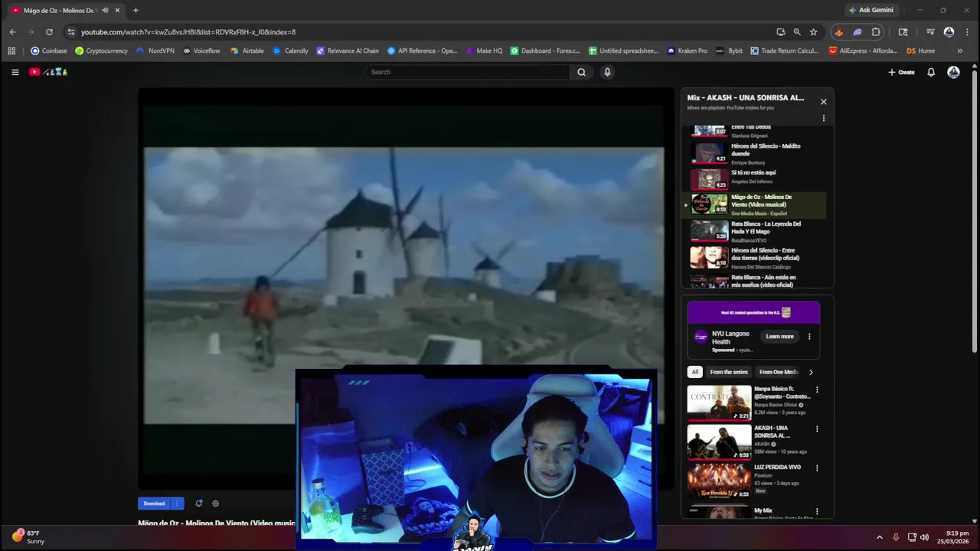Open Chrome profile avatar in toolbar
The height and width of the screenshot is (551, 980).
[949, 32]
